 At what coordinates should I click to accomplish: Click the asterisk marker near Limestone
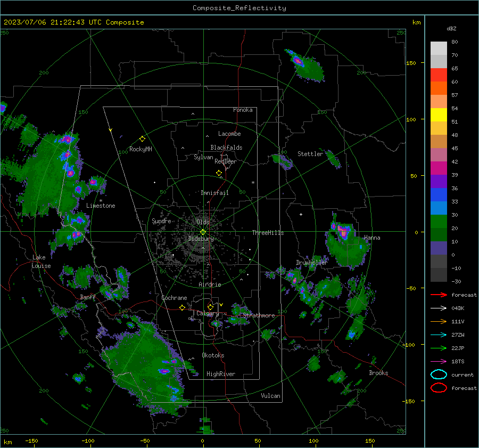click(101, 201)
